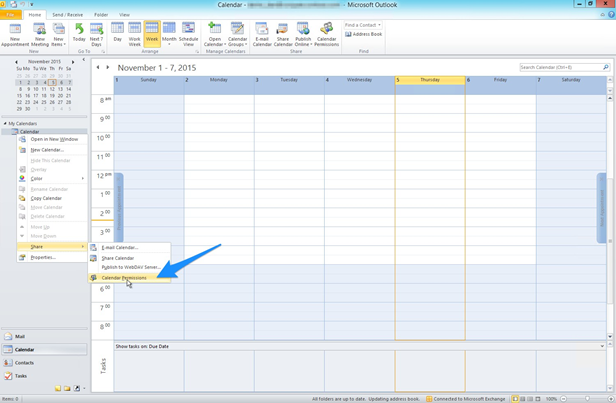
Task: Collapse the My Calendars group
Action: 5,123
